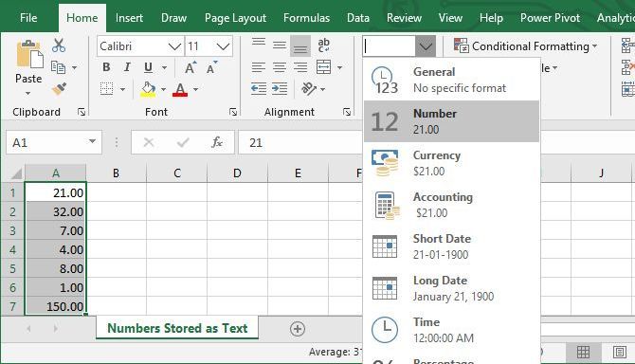Choose General number format
635x364 pixels.
pyautogui.click(x=451, y=80)
